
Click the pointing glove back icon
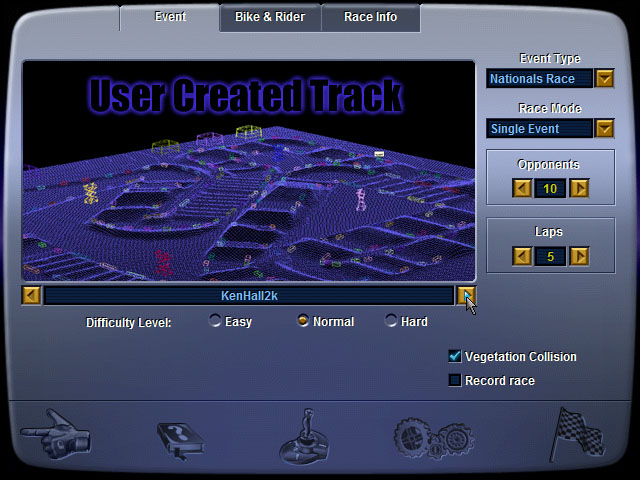pos(56,434)
